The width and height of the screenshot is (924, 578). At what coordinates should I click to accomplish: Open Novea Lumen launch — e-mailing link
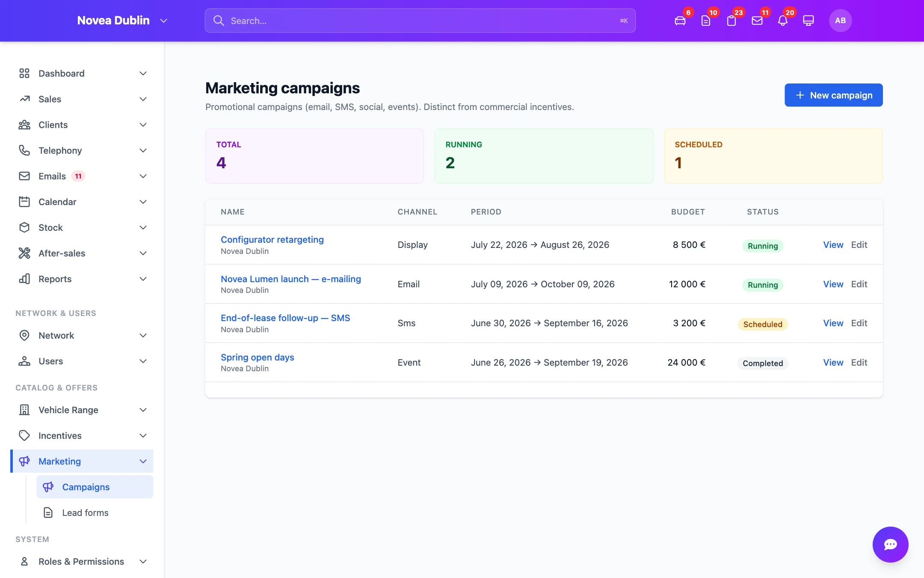point(291,279)
